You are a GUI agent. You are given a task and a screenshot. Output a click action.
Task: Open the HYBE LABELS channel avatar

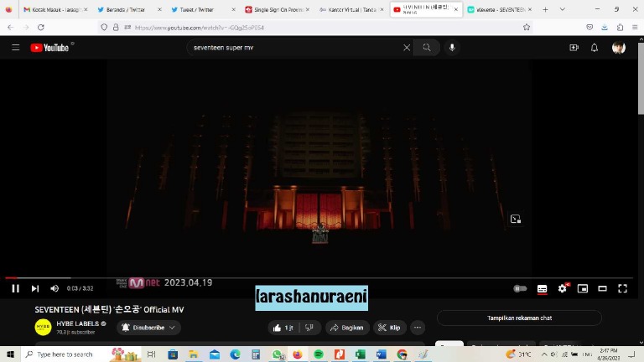click(43, 327)
